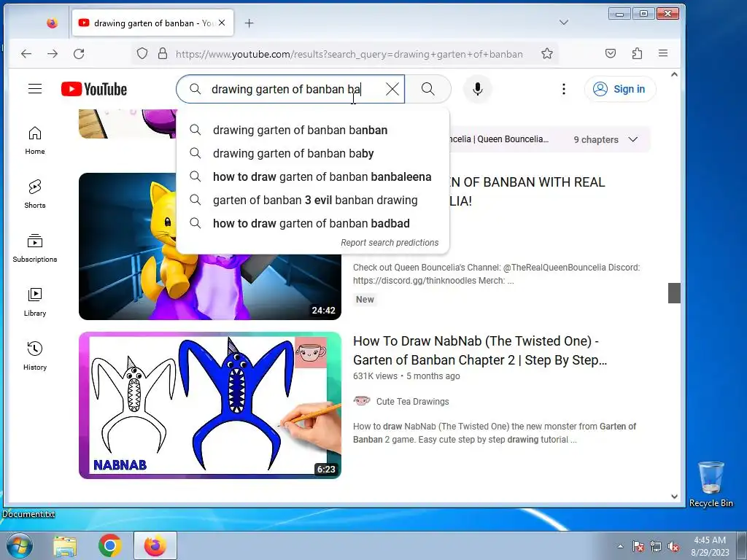Open the Cute Tea Drawings channel avatar
Viewport: 747px width, 560px height.
click(362, 401)
